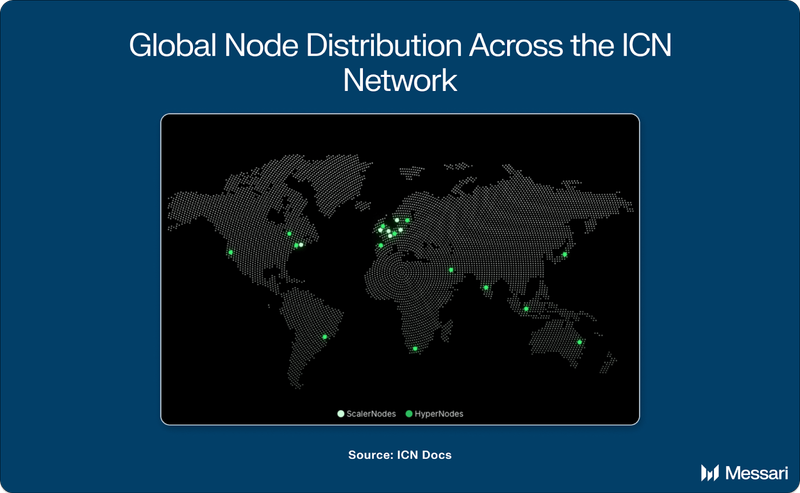Screen dimensions: 800x493
Task: Click the green node near Singapore
Action: (526, 309)
